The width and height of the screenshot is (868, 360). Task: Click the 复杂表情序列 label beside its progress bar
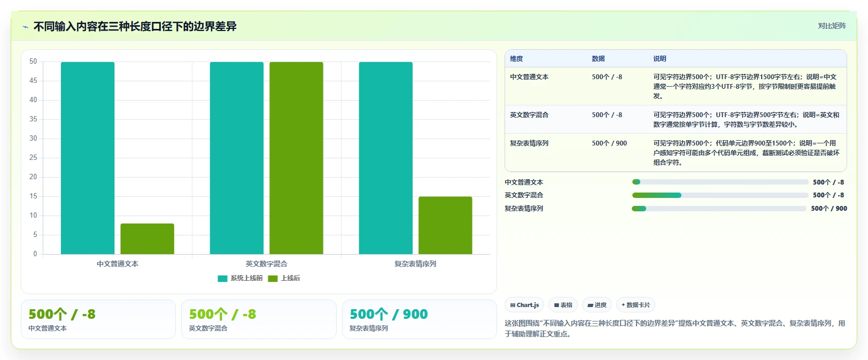point(524,209)
